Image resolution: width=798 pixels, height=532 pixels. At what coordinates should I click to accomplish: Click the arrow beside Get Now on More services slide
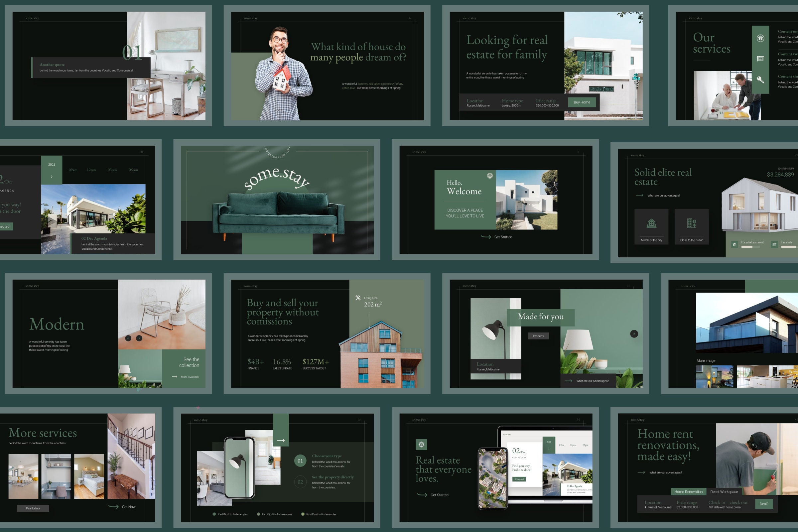click(113, 506)
